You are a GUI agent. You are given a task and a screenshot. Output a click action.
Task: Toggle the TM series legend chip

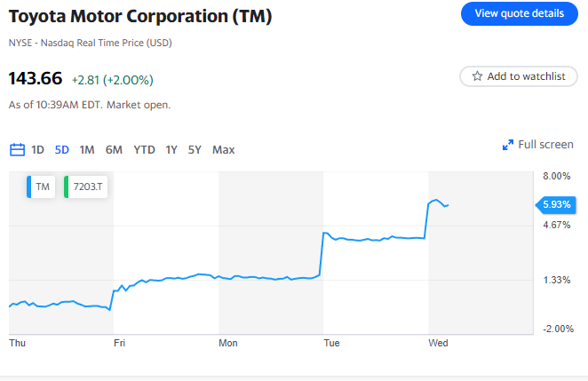(x=43, y=187)
